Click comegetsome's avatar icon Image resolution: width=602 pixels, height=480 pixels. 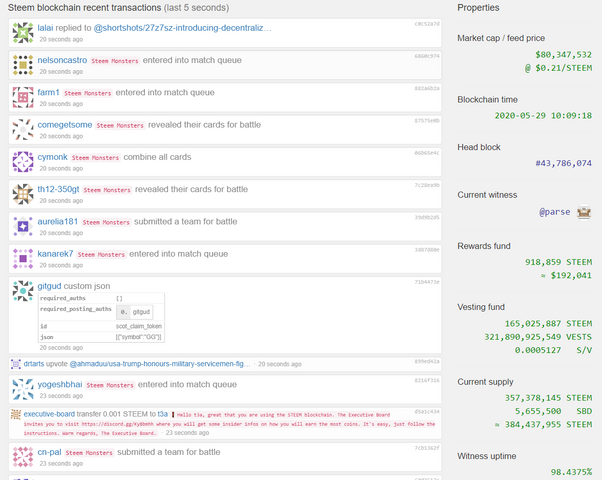tap(23, 129)
